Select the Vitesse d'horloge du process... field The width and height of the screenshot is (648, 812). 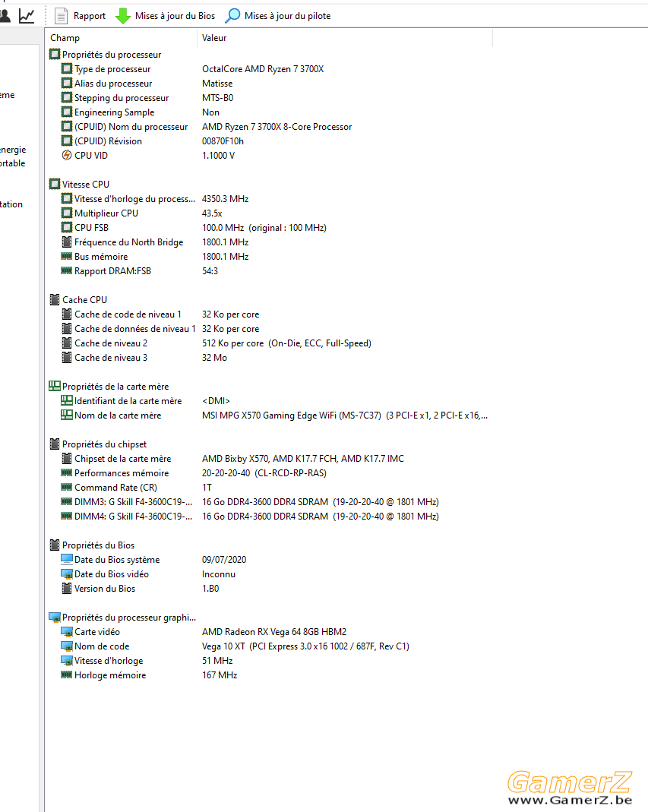pyautogui.click(x=134, y=199)
